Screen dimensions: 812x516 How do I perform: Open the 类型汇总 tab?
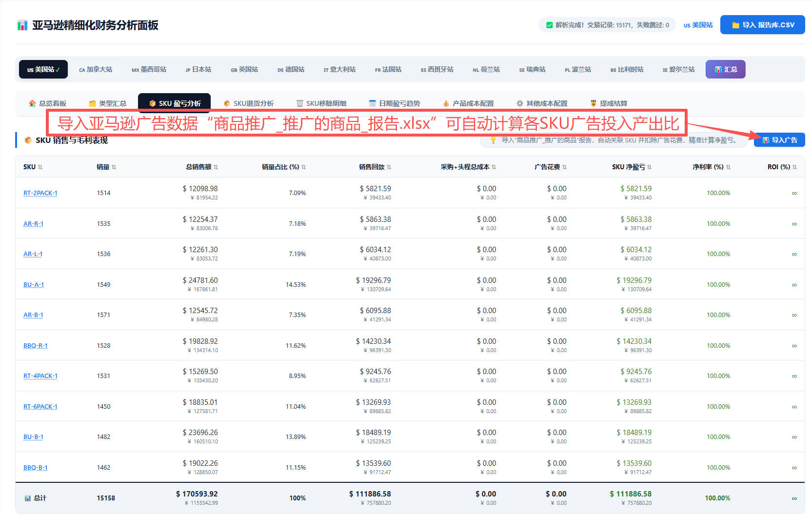point(107,103)
